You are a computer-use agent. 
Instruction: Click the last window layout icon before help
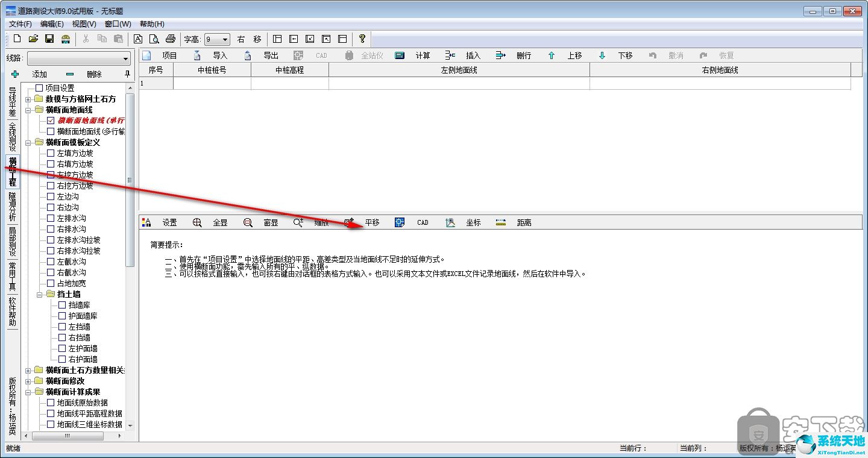(x=342, y=39)
